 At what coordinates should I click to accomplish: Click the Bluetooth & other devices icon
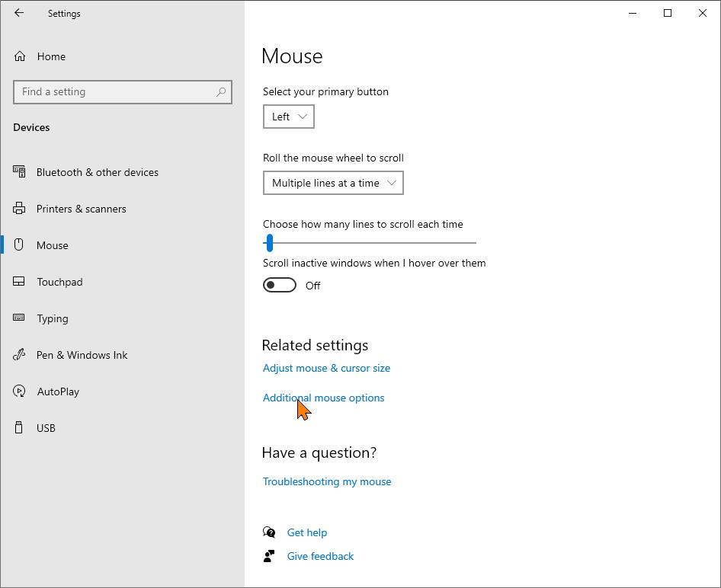[19, 172]
